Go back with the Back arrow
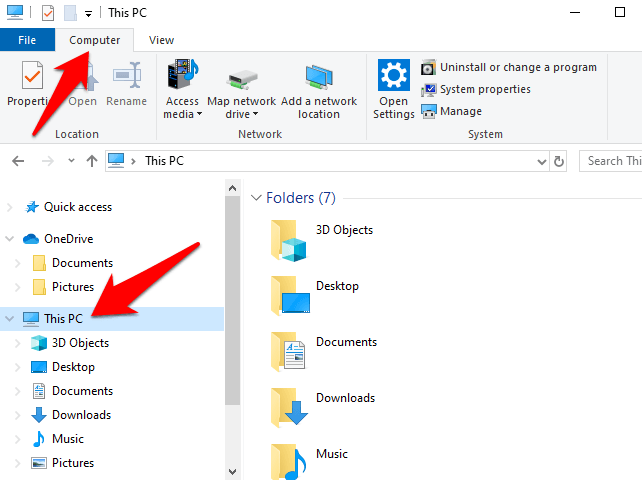Screen dimensions: 642x485 tap(18, 161)
